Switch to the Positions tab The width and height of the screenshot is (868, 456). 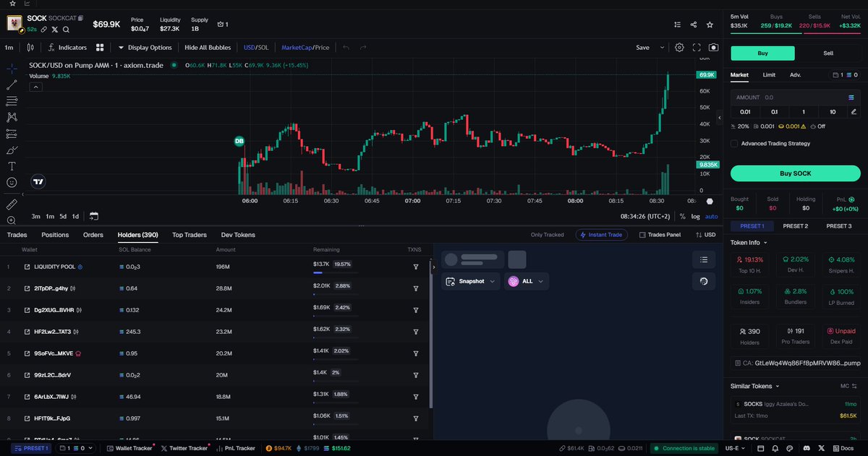55,235
